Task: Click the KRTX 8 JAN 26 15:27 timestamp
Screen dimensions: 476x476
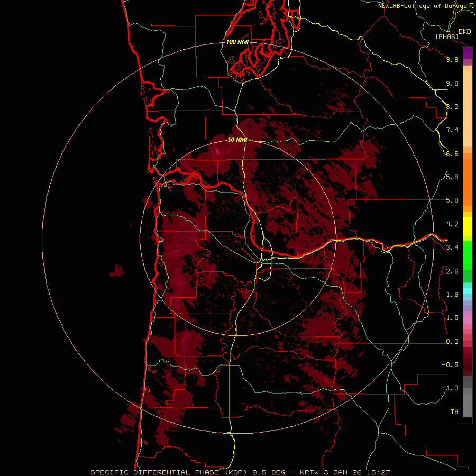Action: pyautogui.click(x=345, y=472)
